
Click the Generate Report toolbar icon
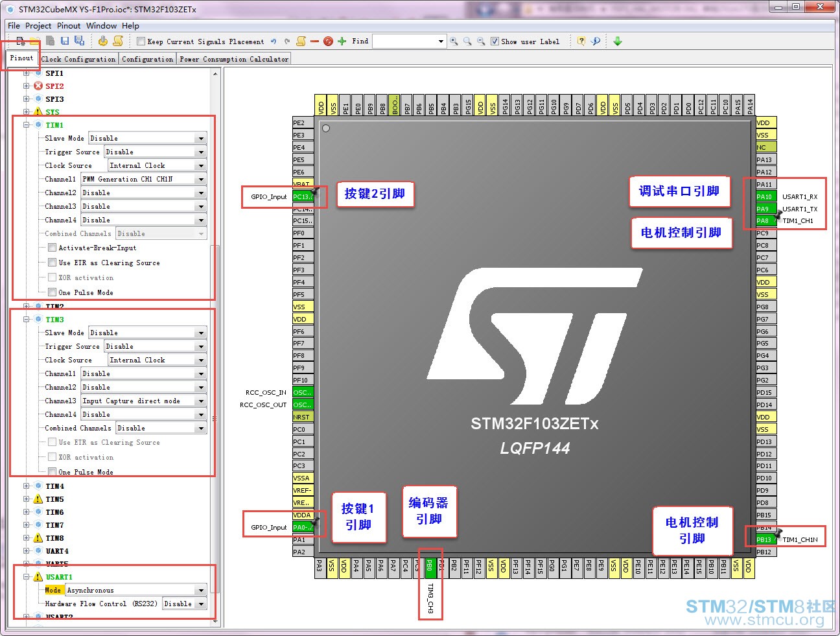(x=118, y=41)
